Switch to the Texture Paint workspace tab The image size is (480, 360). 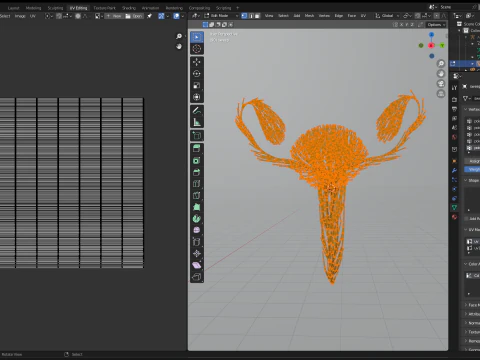click(x=104, y=8)
